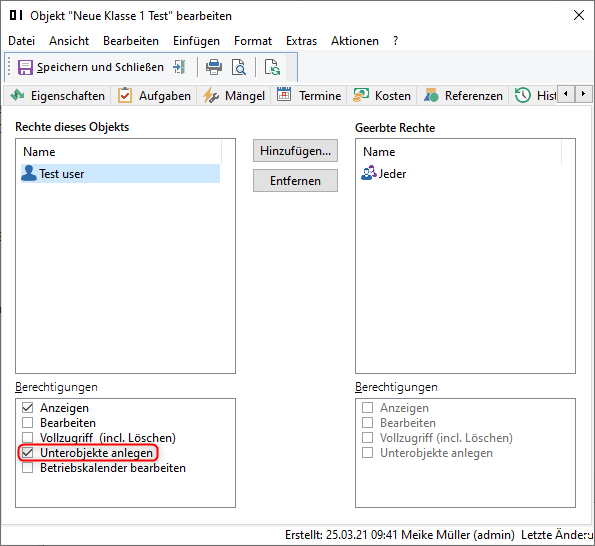Select the Test user person icon
Screen dimensions: 595x546
29,173
